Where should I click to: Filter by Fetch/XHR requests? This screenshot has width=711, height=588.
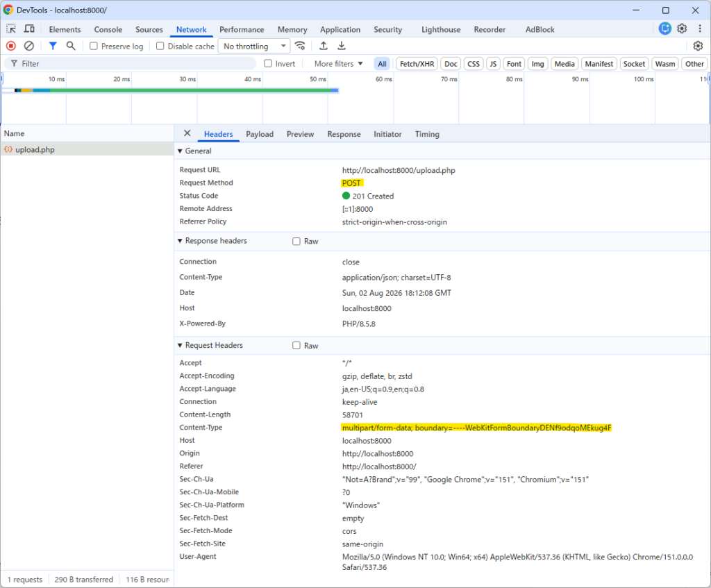tap(417, 64)
